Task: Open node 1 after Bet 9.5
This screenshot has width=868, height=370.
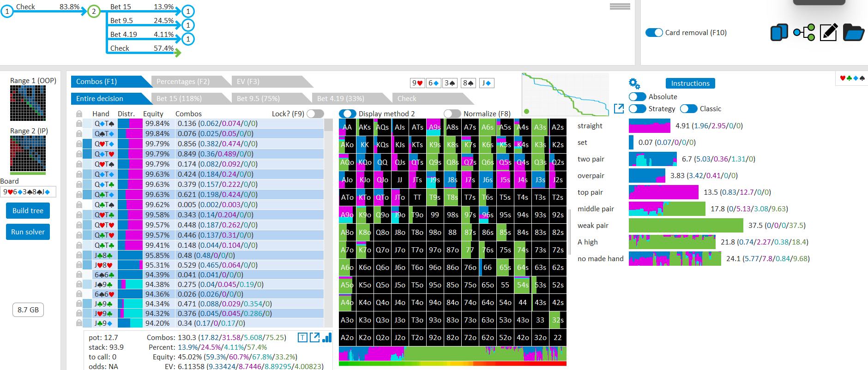Action: [x=188, y=25]
